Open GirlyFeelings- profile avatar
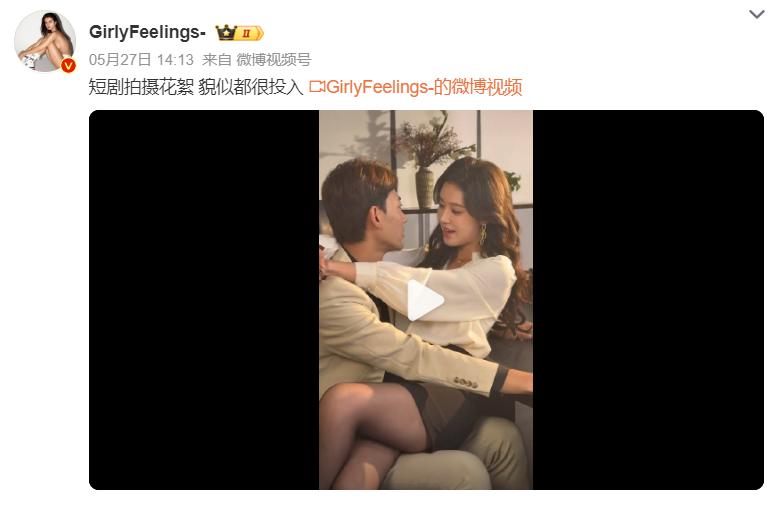The image size is (777, 505). [45, 41]
